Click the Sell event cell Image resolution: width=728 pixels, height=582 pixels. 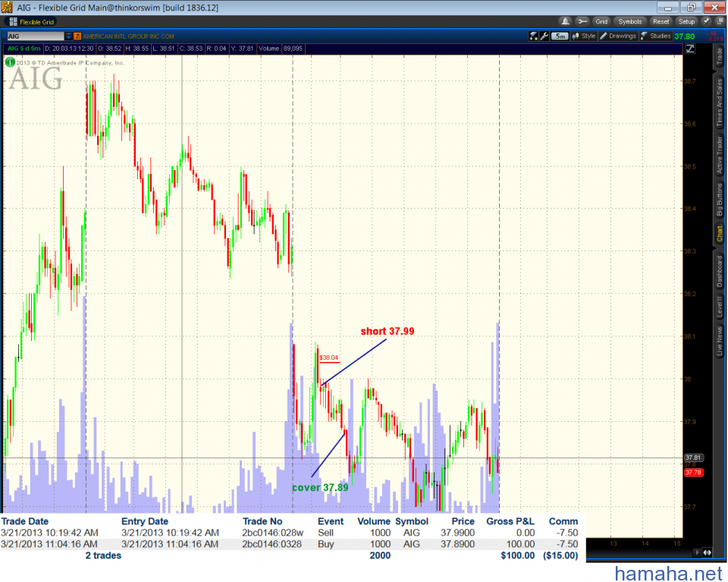pyautogui.click(x=325, y=533)
